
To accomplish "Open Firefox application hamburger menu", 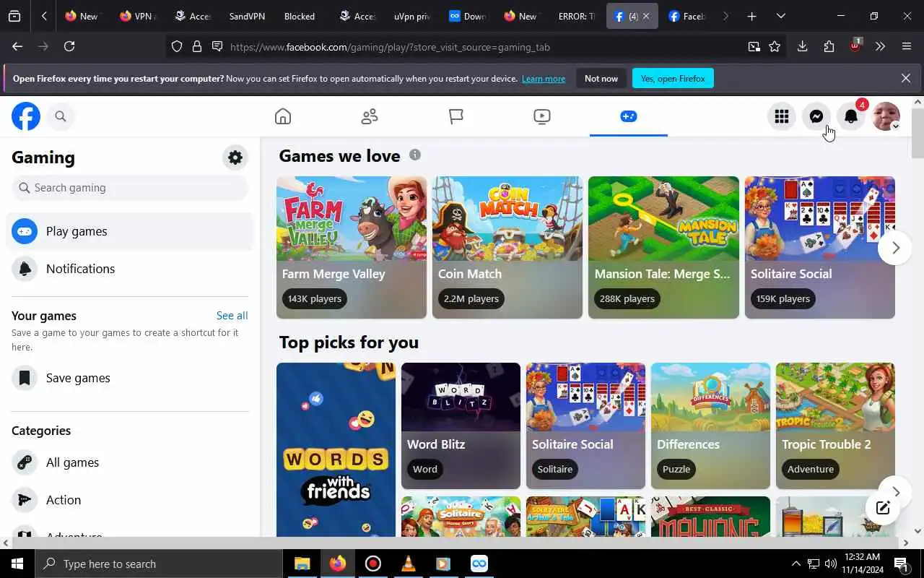I will (907, 46).
